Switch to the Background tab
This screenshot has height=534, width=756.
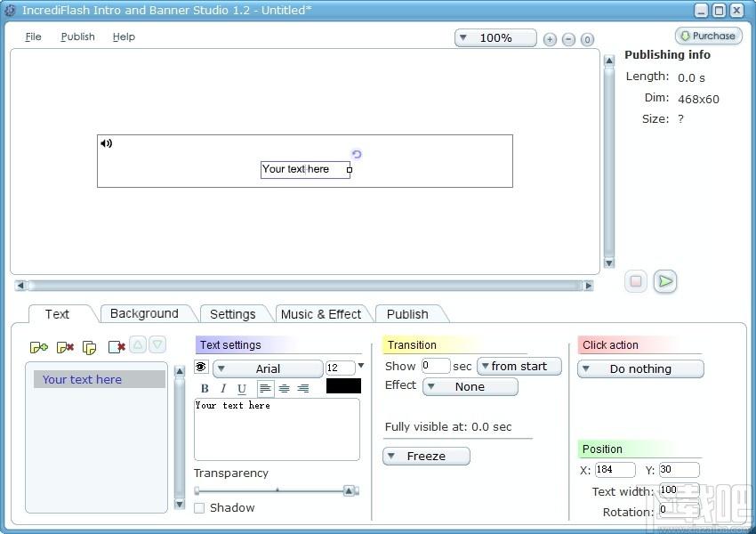(144, 314)
